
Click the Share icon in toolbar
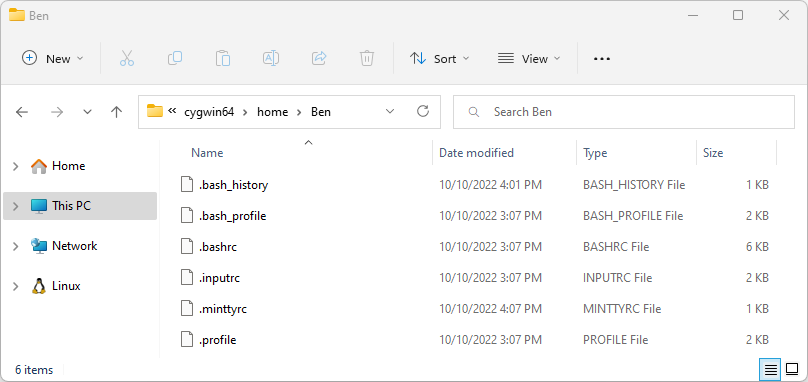tap(319, 58)
